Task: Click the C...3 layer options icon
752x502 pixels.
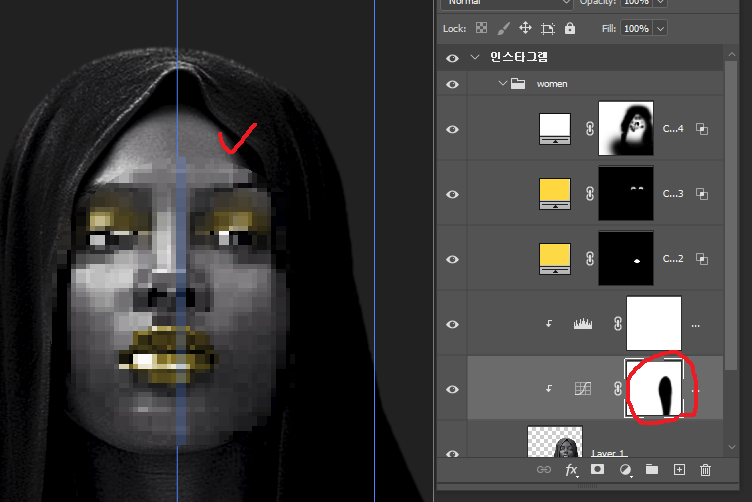Action: click(x=702, y=194)
